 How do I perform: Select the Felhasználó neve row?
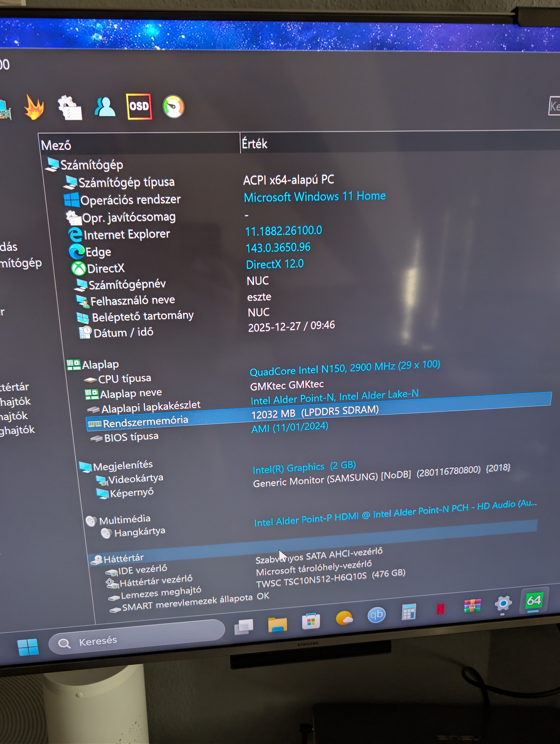tap(126, 301)
